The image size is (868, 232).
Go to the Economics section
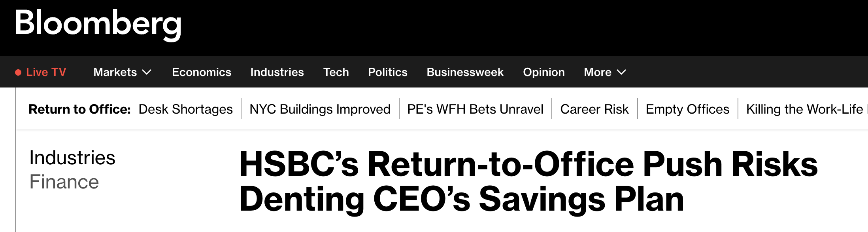(x=202, y=72)
